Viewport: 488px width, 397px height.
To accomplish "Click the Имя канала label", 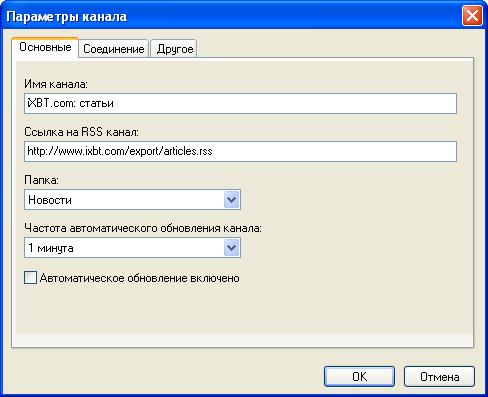I will (56, 84).
